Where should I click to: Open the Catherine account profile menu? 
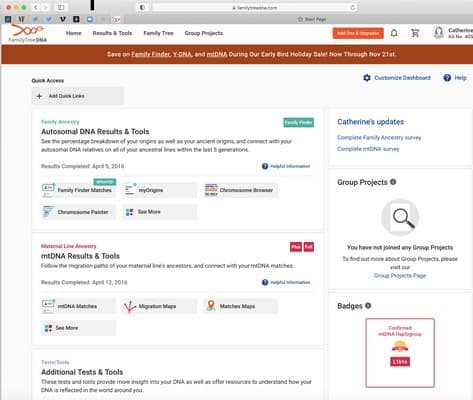click(x=452, y=33)
